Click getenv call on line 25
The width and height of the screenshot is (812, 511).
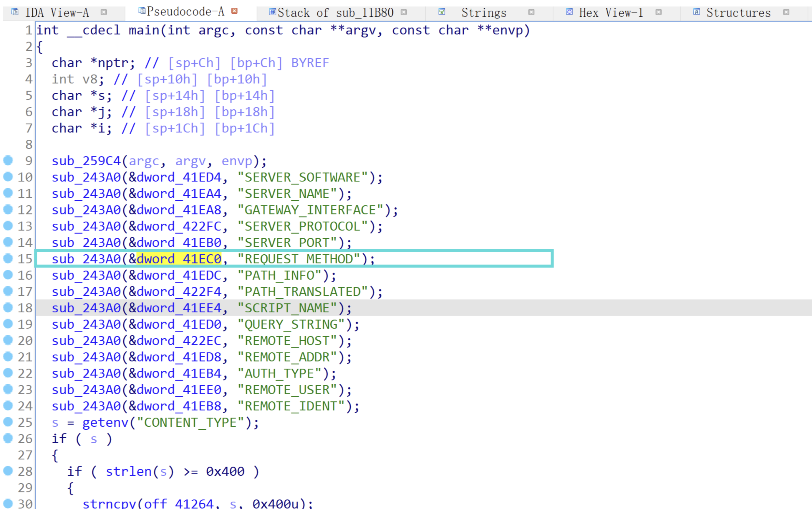[x=105, y=423]
